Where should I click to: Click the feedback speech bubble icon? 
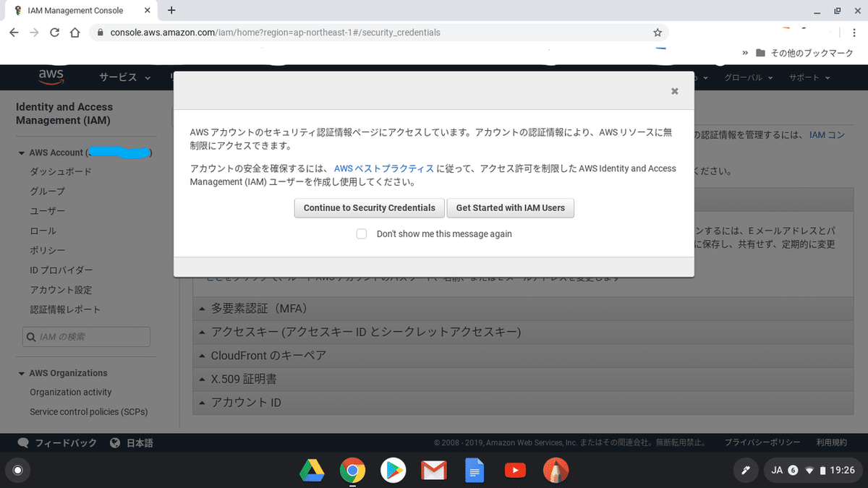pos(23,442)
